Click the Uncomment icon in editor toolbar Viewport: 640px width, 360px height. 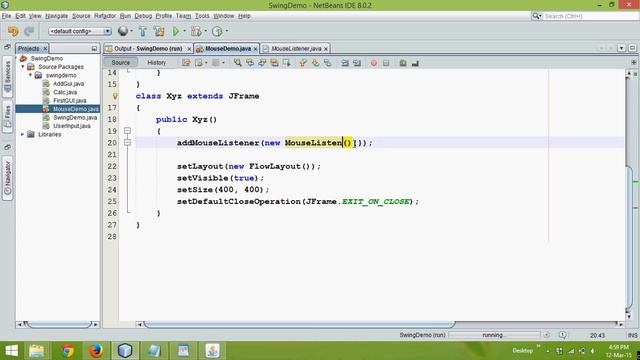[x=415, y=63]
